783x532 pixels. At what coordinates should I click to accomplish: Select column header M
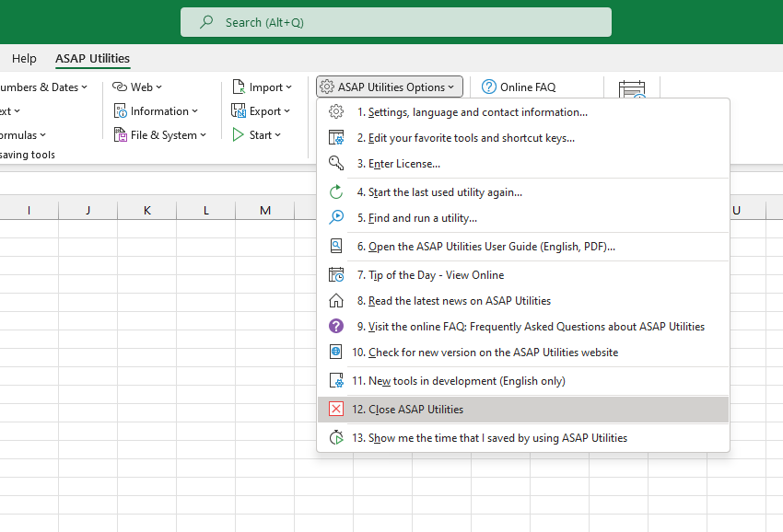click(x=265, y=210)
